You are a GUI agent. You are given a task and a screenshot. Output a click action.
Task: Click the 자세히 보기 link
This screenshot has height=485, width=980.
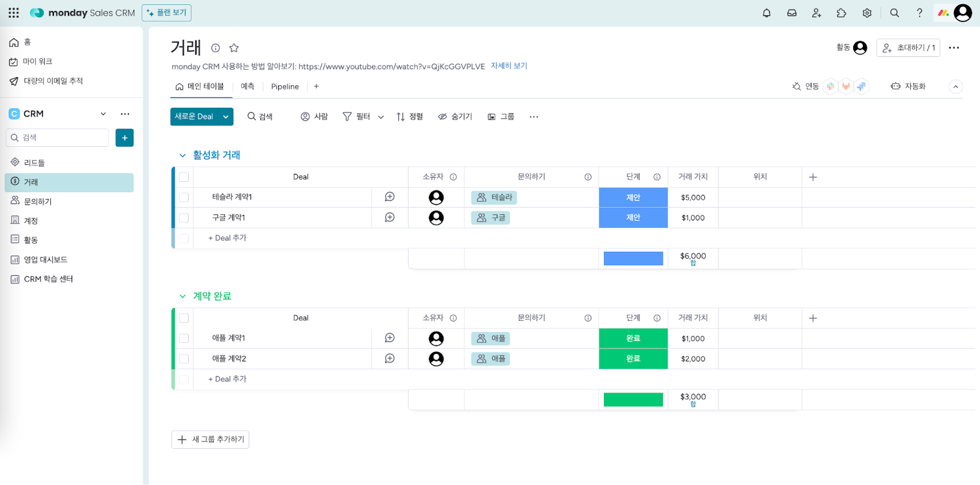pos(509,66)
